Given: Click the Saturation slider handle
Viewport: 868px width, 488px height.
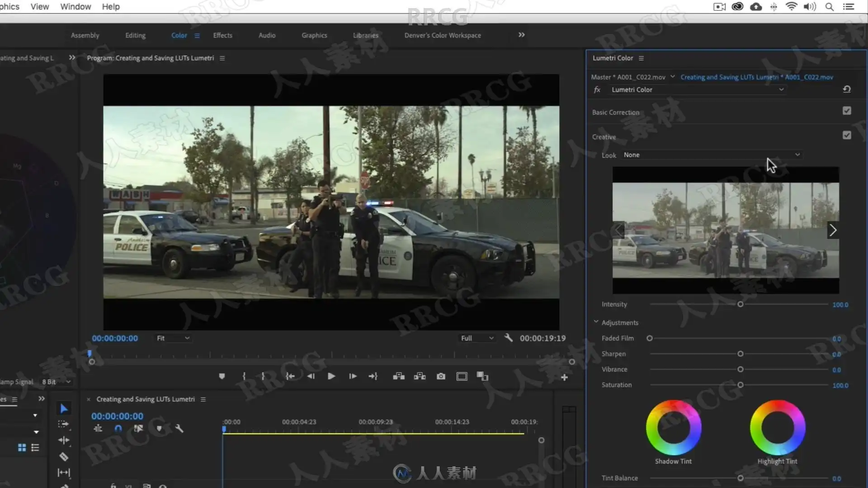Looking at the screenshot, I should pos(740,385).
